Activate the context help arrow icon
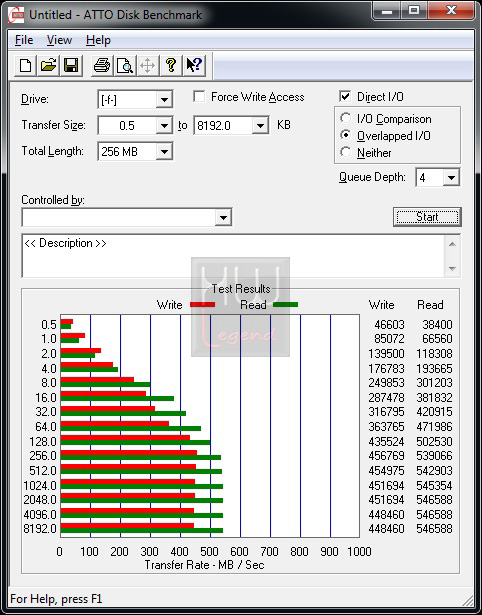Image resolution: width=482 pixels, height=615 pixels. pyautogui.click(x=194, y=65)
